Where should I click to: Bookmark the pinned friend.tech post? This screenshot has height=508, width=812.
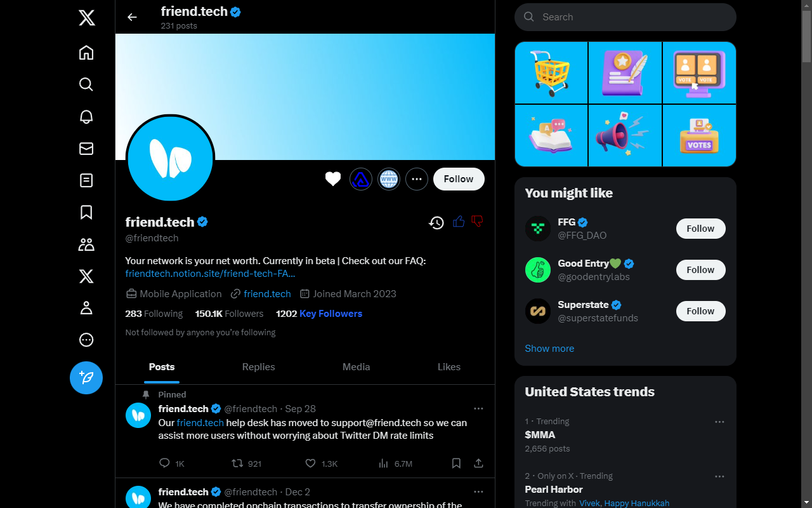[456, 464]
